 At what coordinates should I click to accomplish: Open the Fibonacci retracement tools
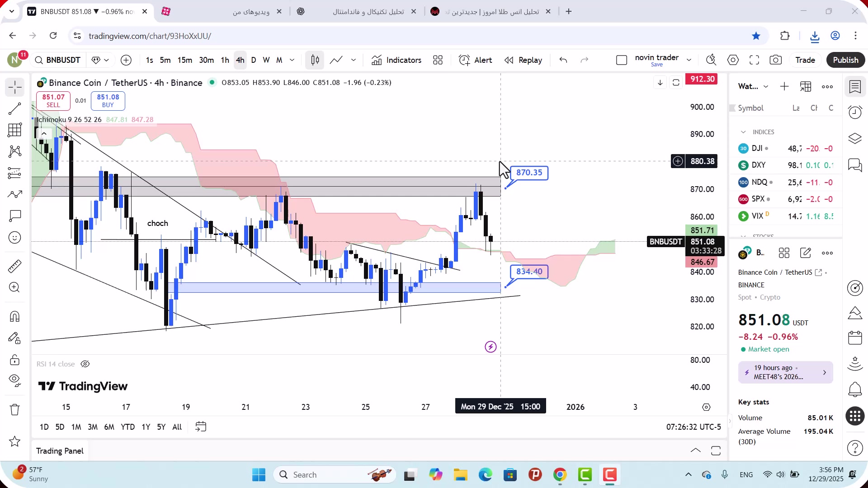tap(15, 130)
